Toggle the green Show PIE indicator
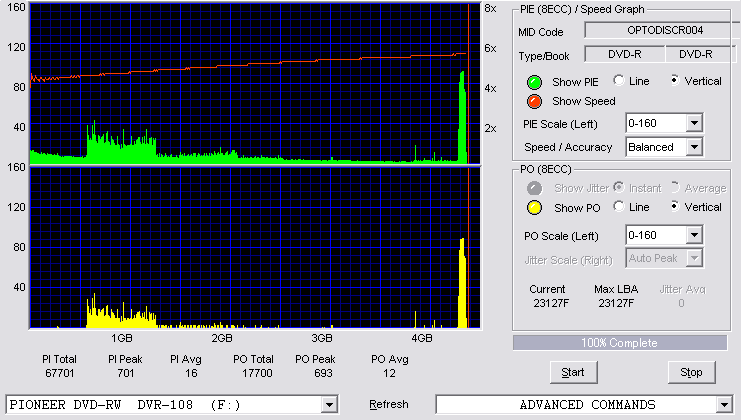 pos(534,82)
